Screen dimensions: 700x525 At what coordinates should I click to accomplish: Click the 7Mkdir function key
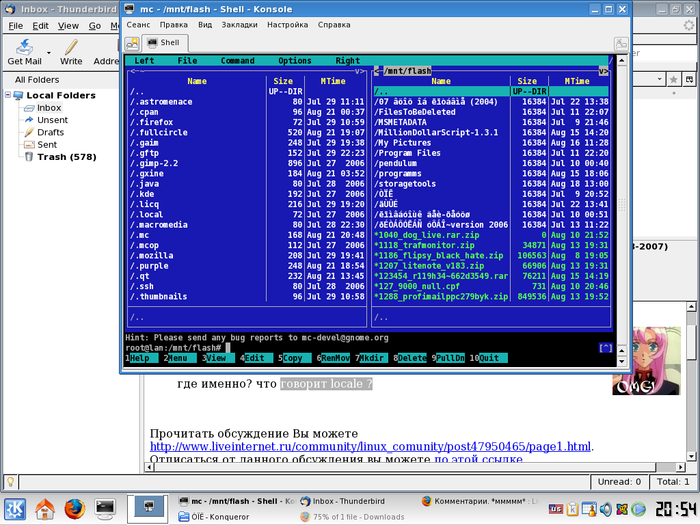coord(371,358)
